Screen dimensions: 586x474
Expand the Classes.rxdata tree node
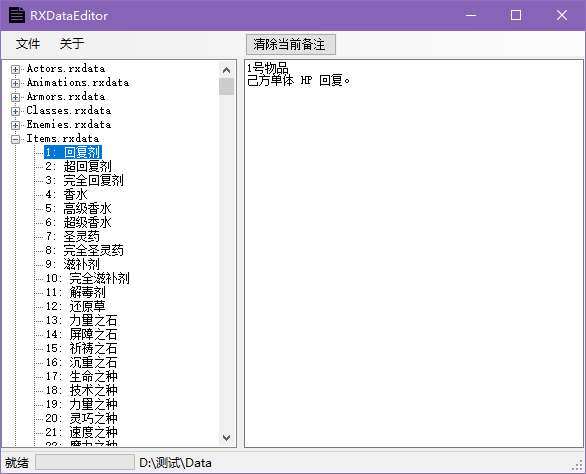(15, 111)
